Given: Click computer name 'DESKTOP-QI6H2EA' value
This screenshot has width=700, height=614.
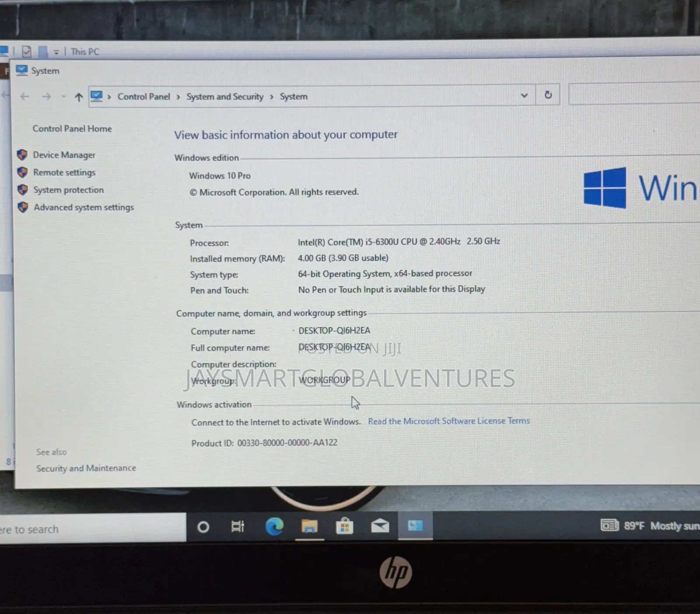Looking at the screenshot, I should tap(334, 330).
